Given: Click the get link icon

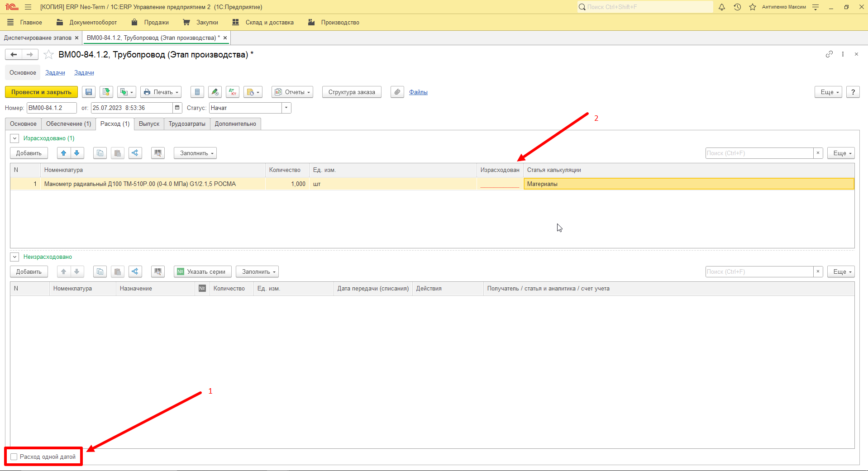Looking at the screenshot, I should (x=829, y=54).
